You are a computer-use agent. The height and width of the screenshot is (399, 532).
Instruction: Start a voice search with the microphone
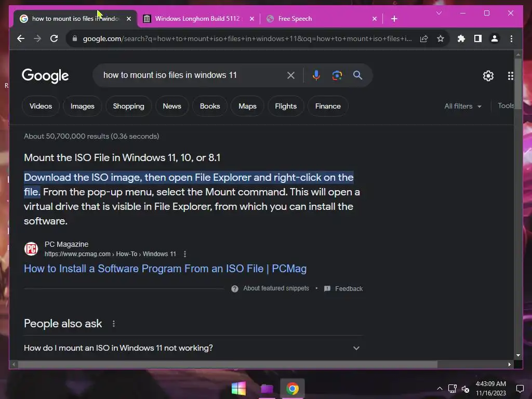316,75
